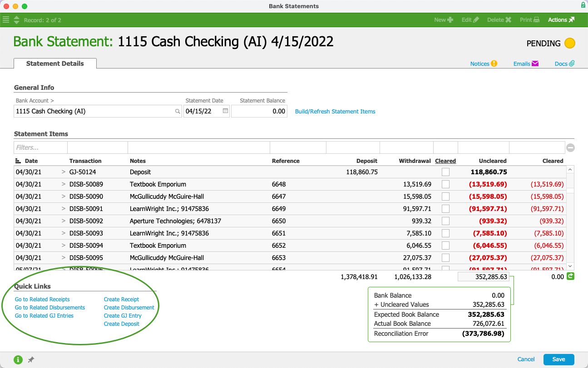Mark DISB-50089 Textbook Emporium as cleared
This screenshot has height=368, width=588.
[x=445, y=184]
